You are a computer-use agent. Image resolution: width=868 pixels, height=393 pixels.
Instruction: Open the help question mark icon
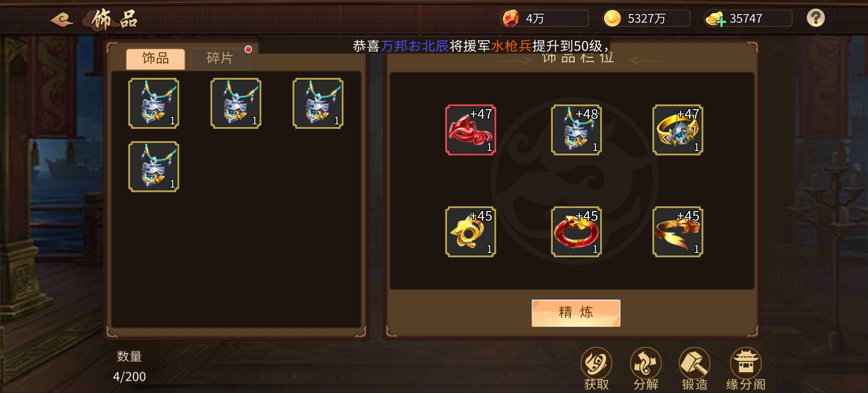pos(816,18)
